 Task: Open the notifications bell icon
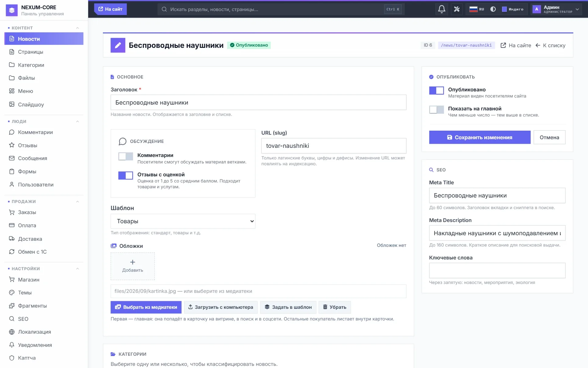click(x=442, y=9)
